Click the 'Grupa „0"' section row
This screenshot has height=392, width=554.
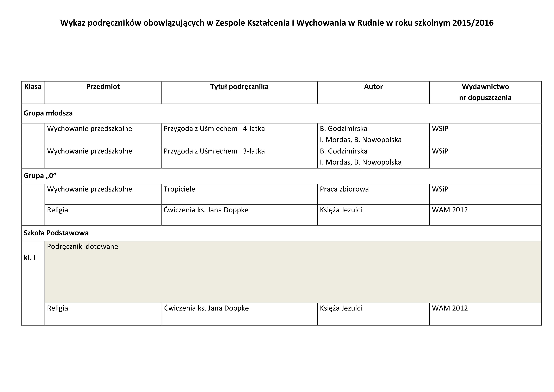(281, 176)
